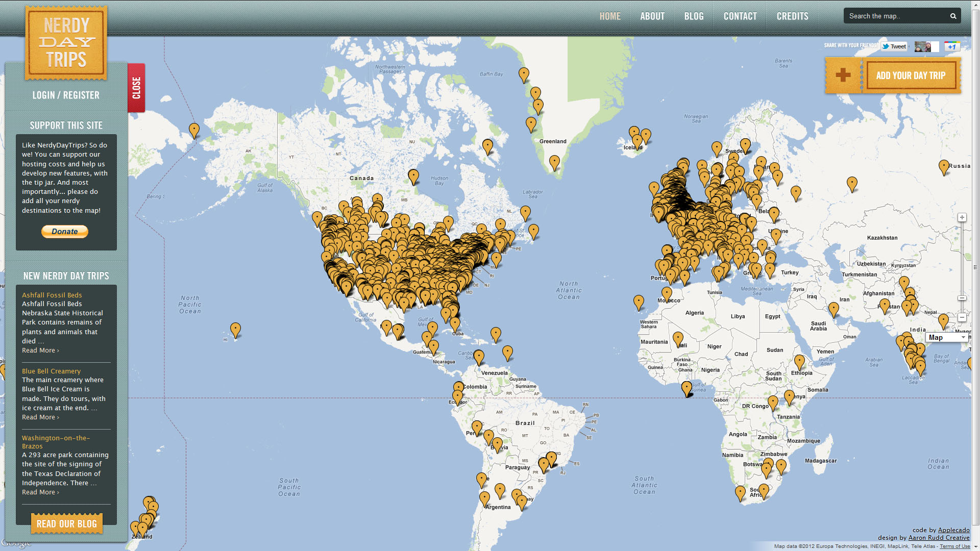Viewport: 980px width, 551px height.
Task: Select the pin on South Africa's west coast
Action: tap(740, 493)
